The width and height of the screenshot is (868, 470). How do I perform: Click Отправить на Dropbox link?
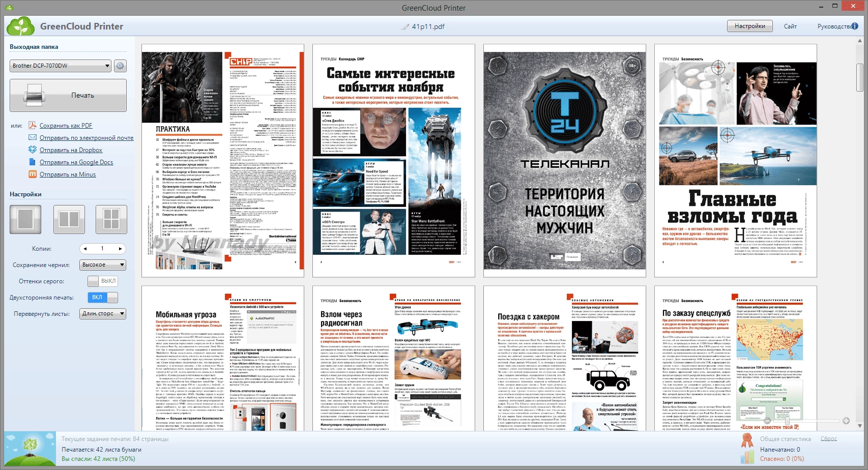point(71,150)
